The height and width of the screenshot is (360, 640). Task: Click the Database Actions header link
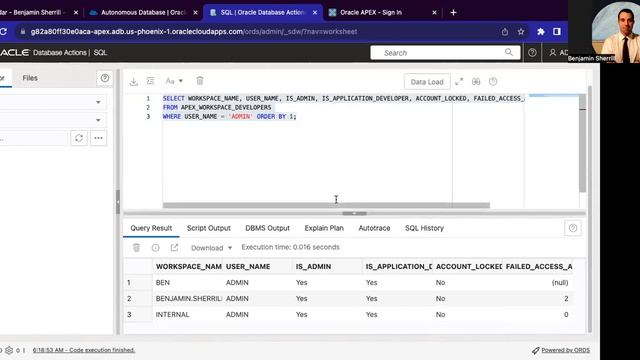coord(60,53)
